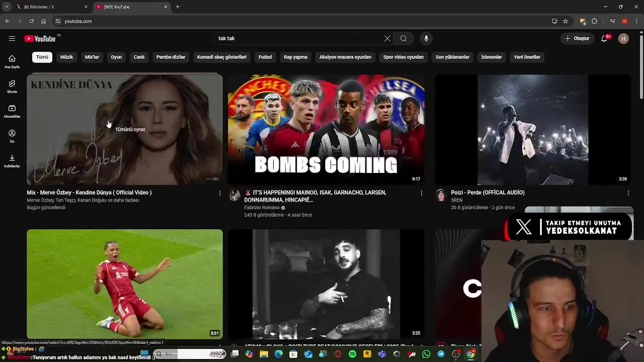Bookmark this page with the star

(566, 21)
